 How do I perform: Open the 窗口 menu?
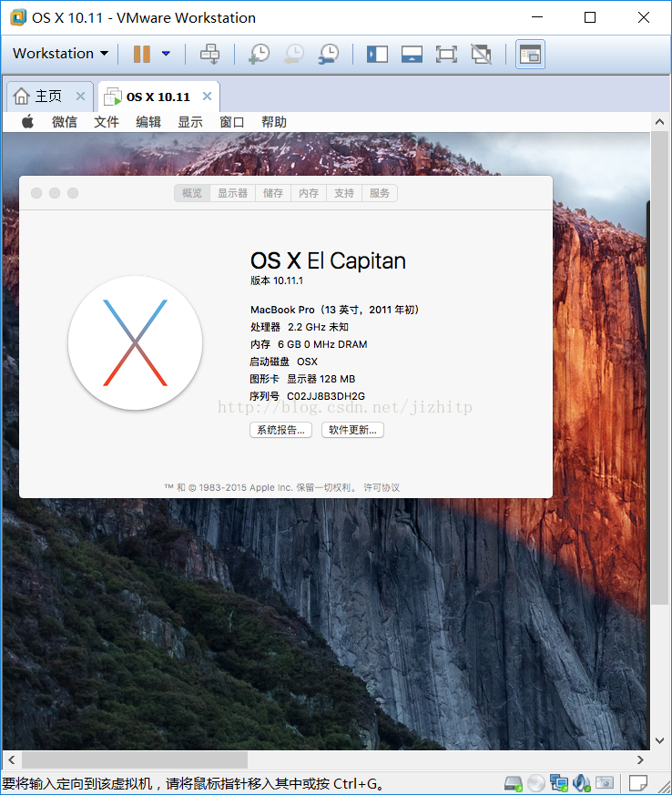(x=232, y=122)
